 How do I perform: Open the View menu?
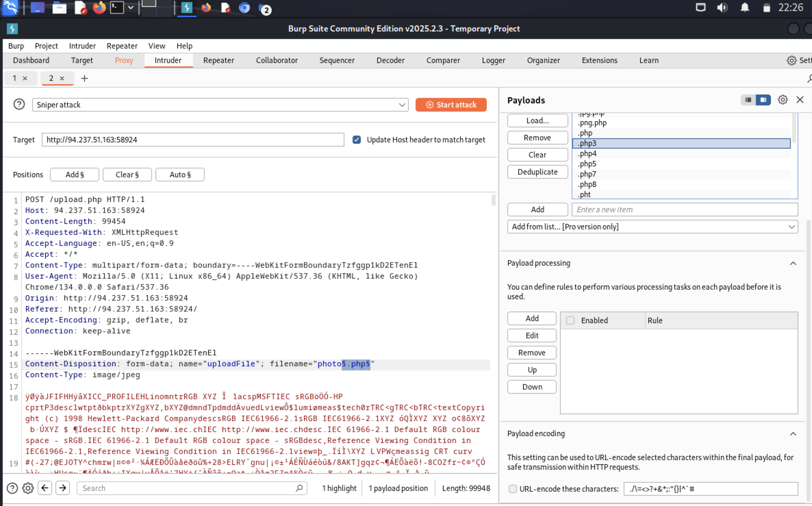[x=157, y=46]
